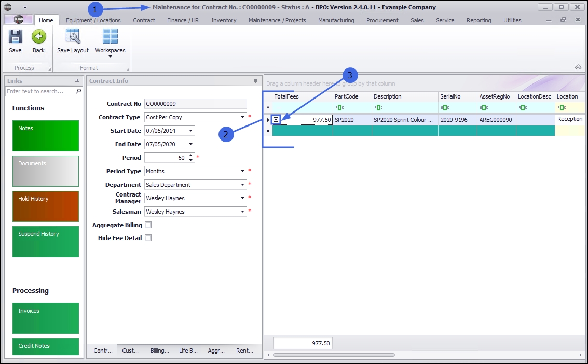Switch to the Life B... bottom tab
This screenshot has width=588, height=364.
click(x=188, y=351)
